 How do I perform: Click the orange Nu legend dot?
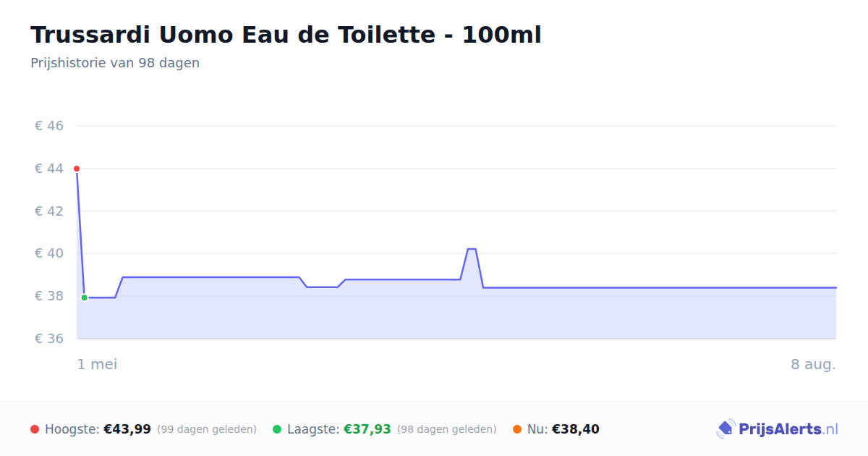click(x=517, y=429)
